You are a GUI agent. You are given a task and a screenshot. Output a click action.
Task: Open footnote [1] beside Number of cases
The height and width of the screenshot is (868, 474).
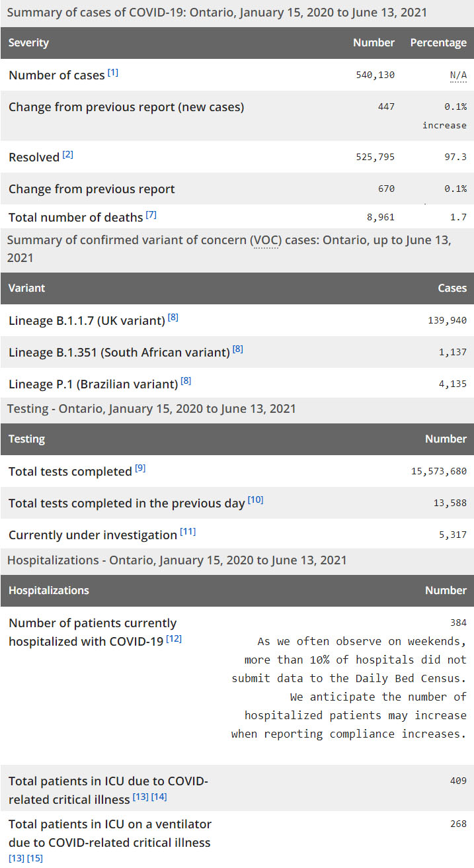[113, 73]
